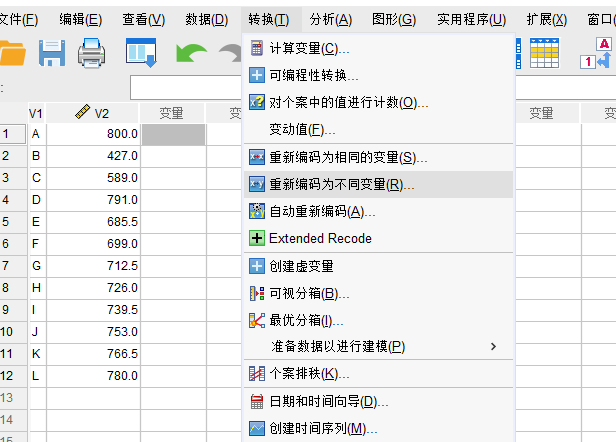The image size is (616, 442).
Task: Close the open 转换(T) menu
Action: 269,19
